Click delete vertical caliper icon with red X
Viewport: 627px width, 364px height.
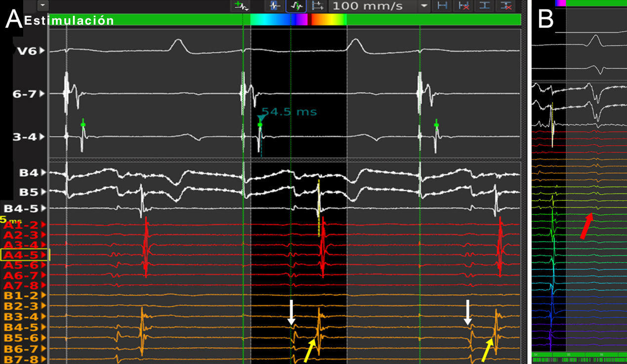pos(505,6)
